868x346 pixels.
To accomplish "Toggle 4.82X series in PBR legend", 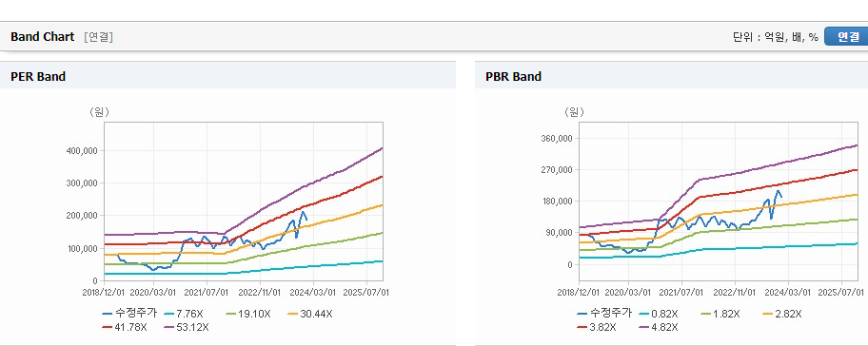I will [x=659, y=327].
